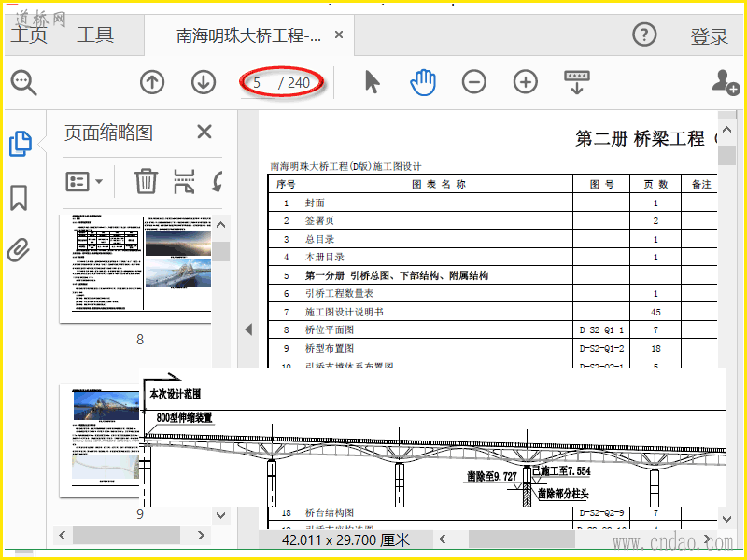This screenshot has height=560, width=747.
Task: Open the attachments paperclip panel
Action: pos(19,250)
